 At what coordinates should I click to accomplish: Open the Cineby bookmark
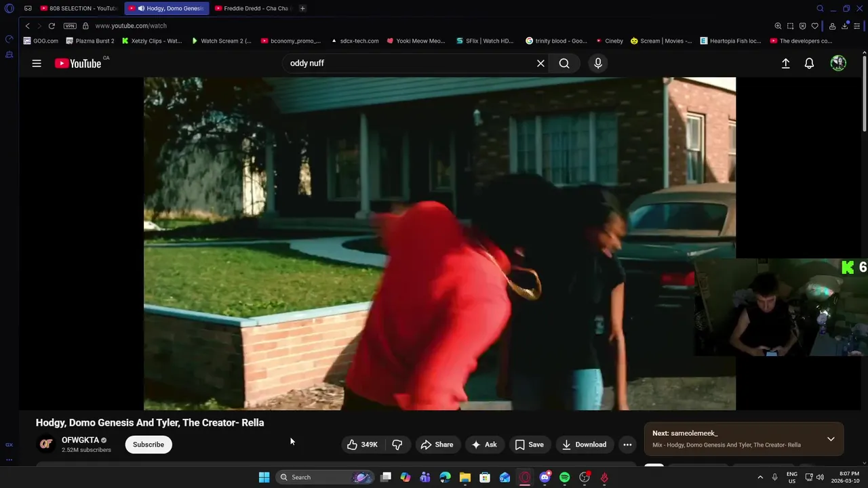(x=609, y=41)
